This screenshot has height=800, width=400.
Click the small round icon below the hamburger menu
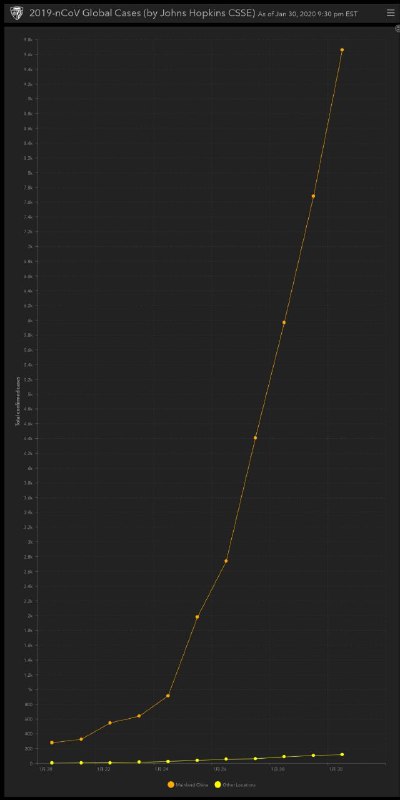point(397,29)
